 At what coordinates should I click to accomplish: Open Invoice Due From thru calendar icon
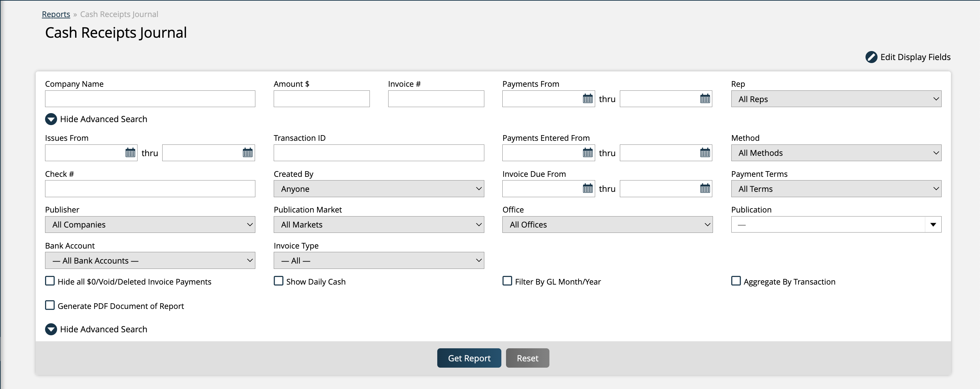point(705,188)
